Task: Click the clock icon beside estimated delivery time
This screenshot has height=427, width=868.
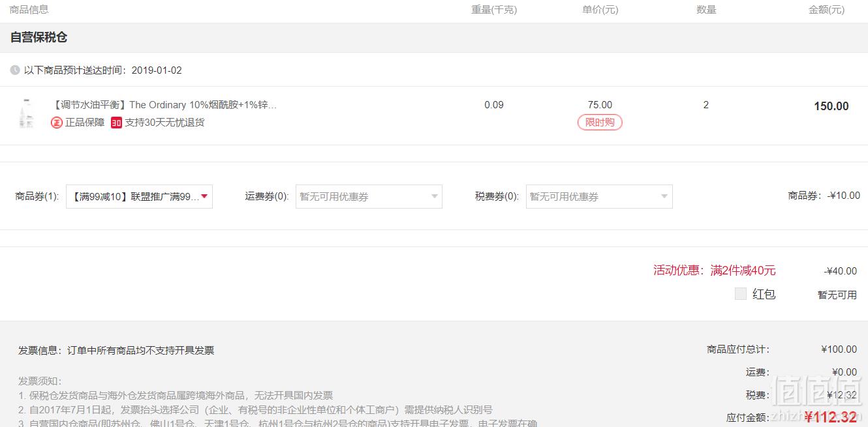Action: (x=15, y=70)
